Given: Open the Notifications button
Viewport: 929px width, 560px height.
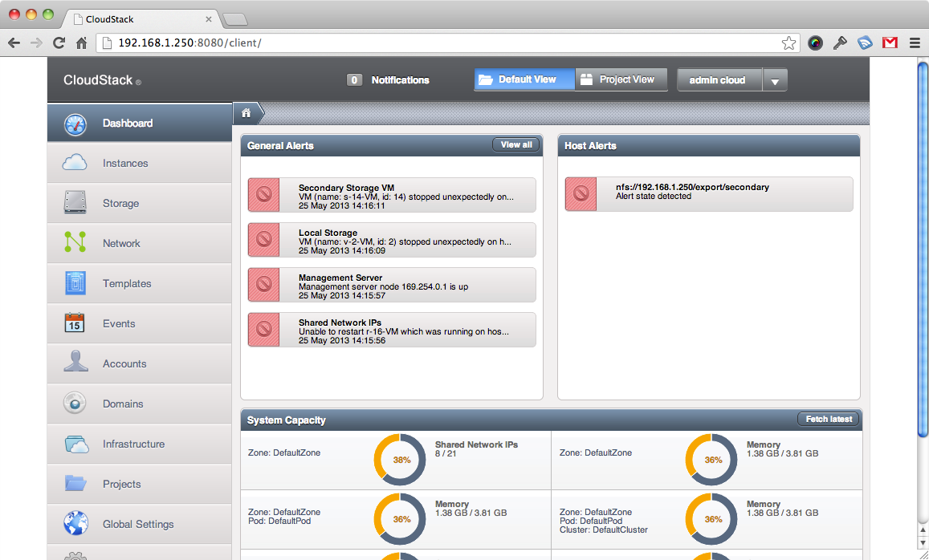Looking at the screenshot, I should (x=388, y=80).
